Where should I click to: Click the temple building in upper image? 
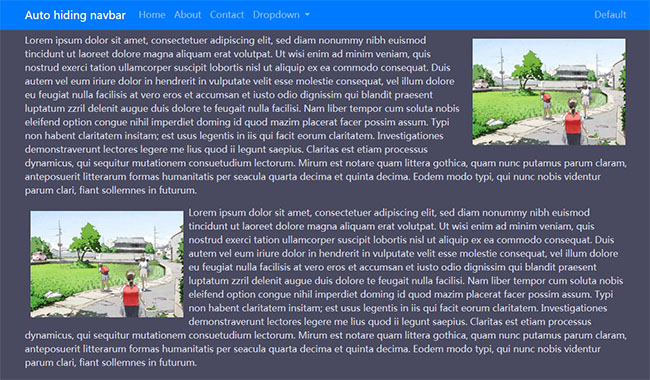click(571, 73)
